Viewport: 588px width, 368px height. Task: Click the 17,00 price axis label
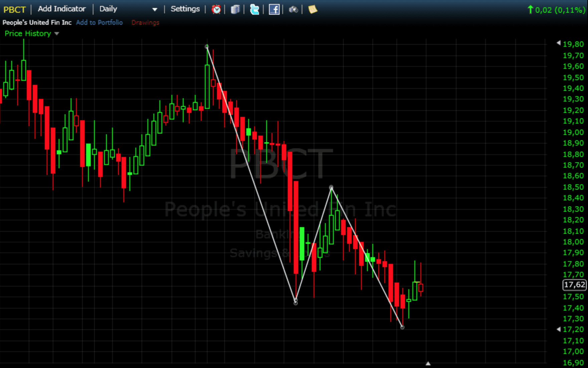[x=573, y=351]
